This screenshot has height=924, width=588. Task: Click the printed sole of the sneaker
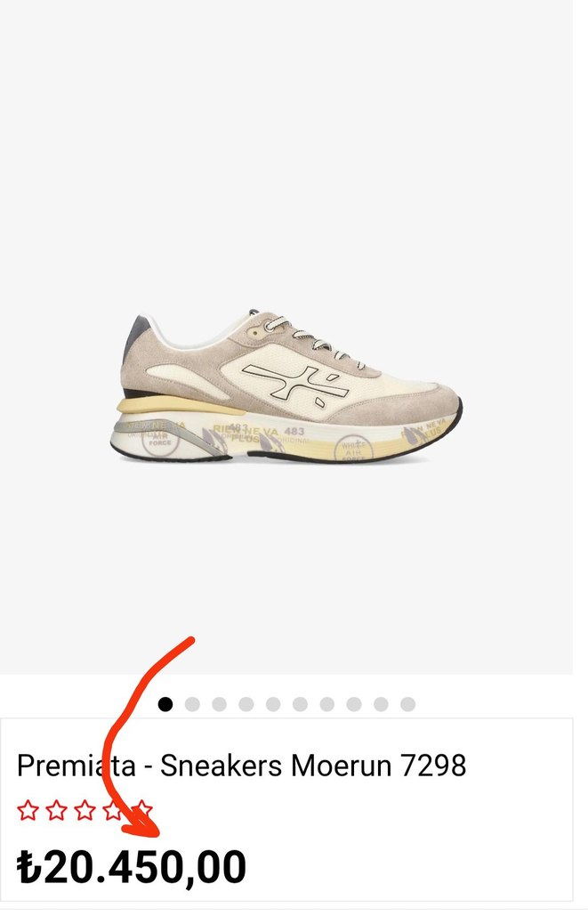[x=285, y=439]
